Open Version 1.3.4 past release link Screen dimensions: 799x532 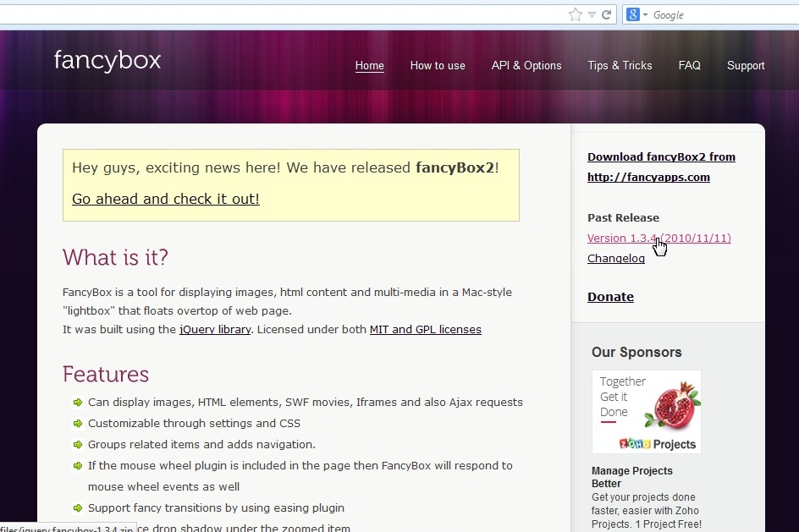[658, 238]
